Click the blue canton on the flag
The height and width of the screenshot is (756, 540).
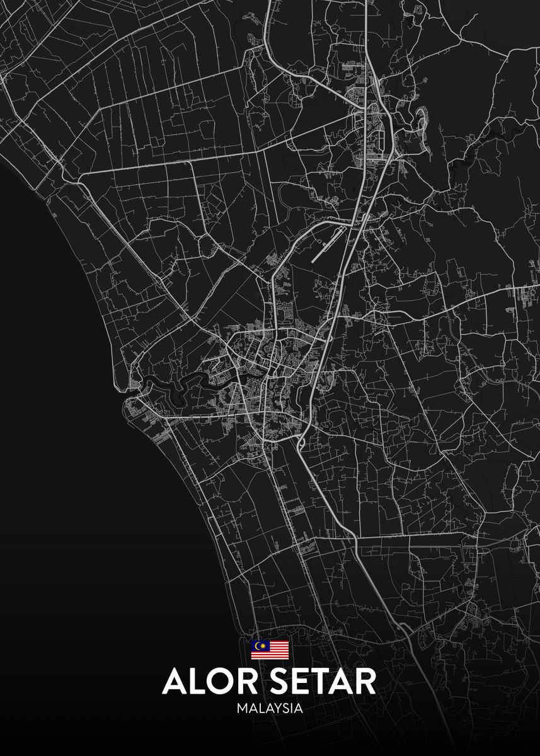[x=260, y=644]
